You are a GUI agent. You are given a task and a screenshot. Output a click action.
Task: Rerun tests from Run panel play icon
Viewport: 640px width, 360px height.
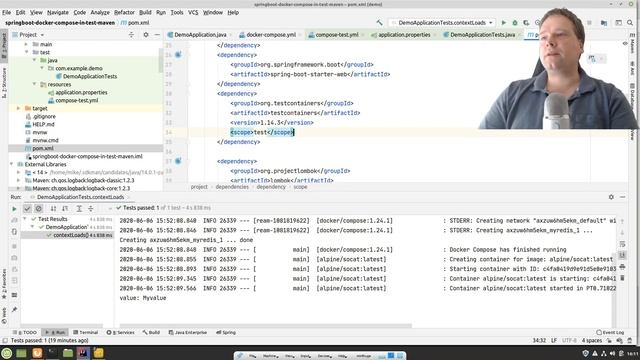coord(14,209)
